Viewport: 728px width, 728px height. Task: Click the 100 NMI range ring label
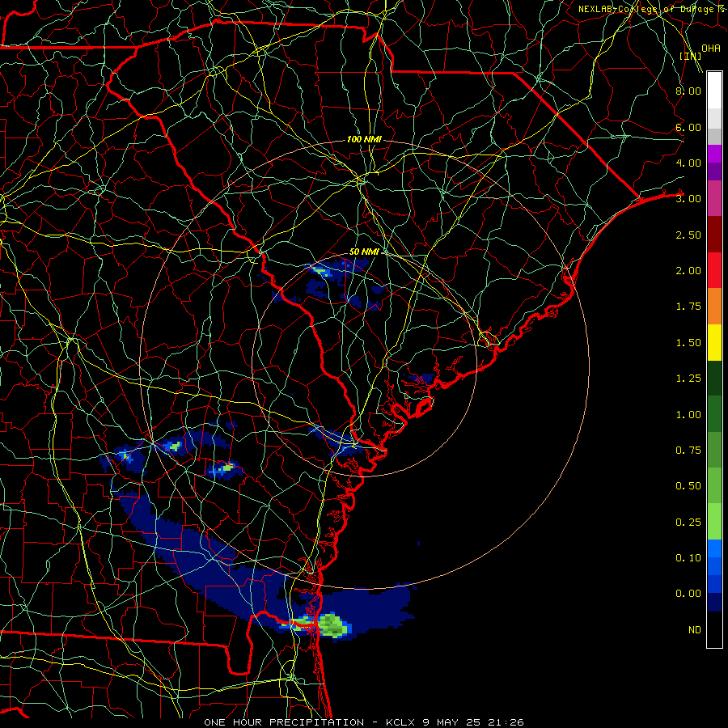pos(364,139)
